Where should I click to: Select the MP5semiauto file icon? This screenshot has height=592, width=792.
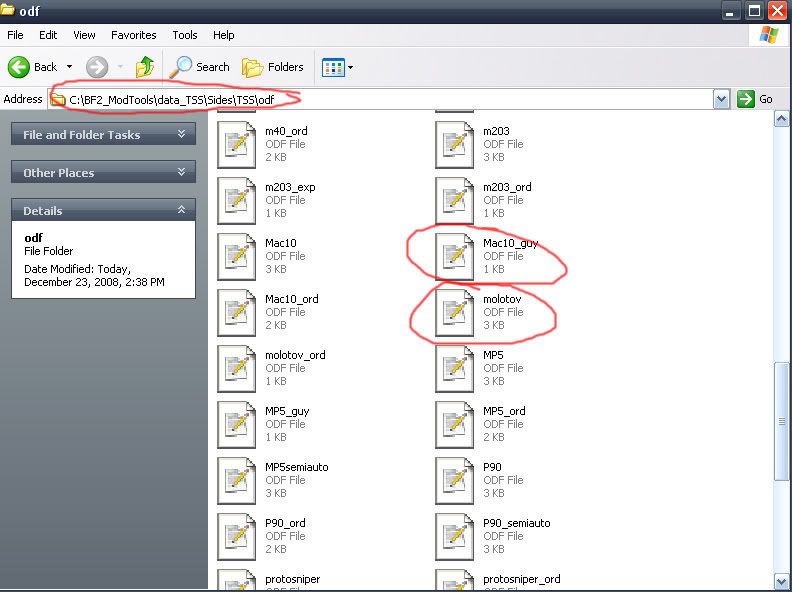pyautogui.click(x=236, y=481)
